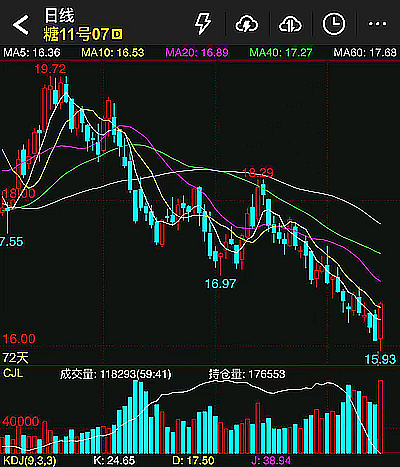Select the 日线 period label
Image resolution: width=400 pixels, height=467 pixels.
click(x=59, y=16)
